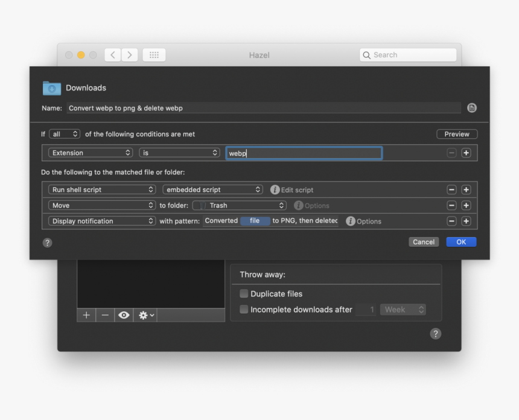Viewport: 519px width, 420px height.
Task: Open the Run shell script action dropdown
Action: coord(102,189)
